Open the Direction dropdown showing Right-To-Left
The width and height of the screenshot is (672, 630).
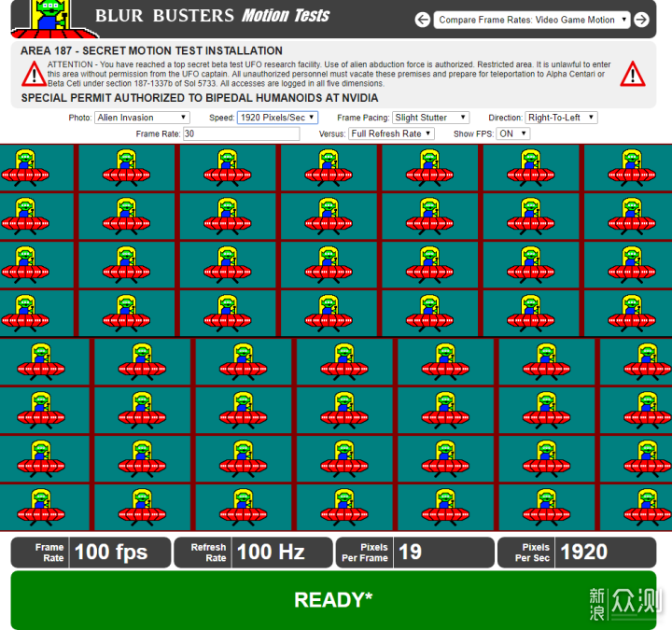click(x=562, y=118)
